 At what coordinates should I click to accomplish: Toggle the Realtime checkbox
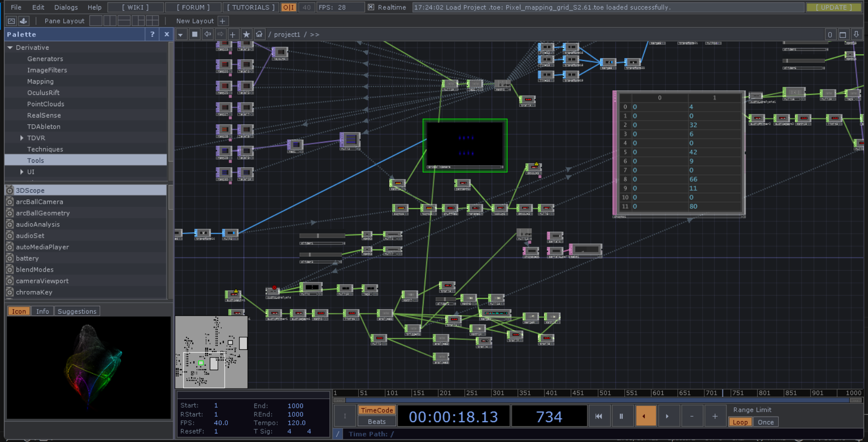pos(371,7)
